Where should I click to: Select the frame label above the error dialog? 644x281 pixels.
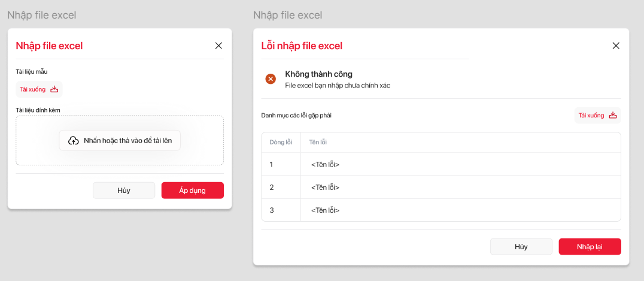tap(288, 15)
